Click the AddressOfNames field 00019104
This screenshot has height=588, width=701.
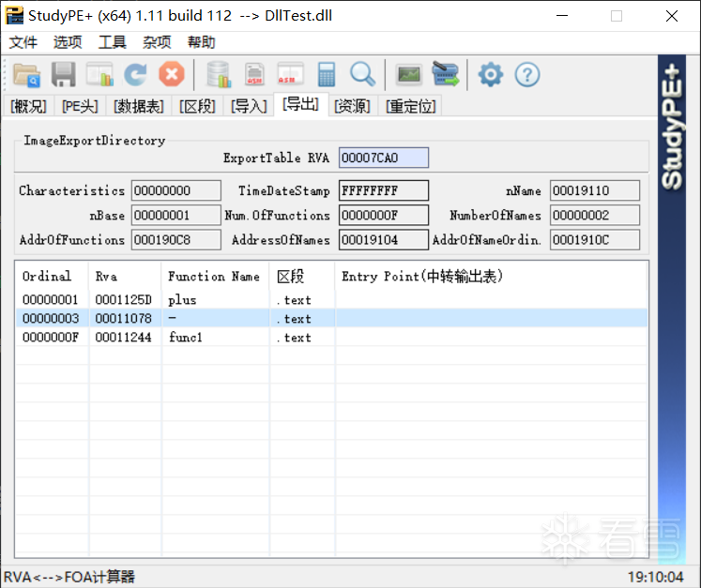click(x=384, y=240)
